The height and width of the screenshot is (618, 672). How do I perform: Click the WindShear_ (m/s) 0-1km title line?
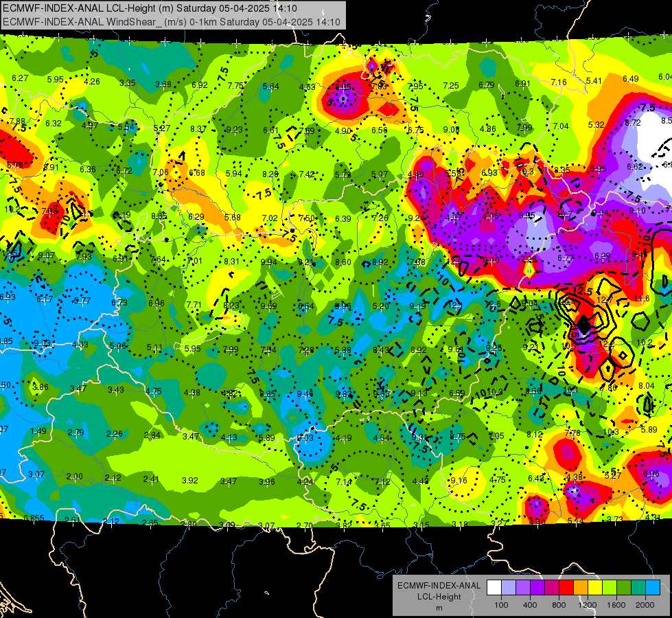172,22
